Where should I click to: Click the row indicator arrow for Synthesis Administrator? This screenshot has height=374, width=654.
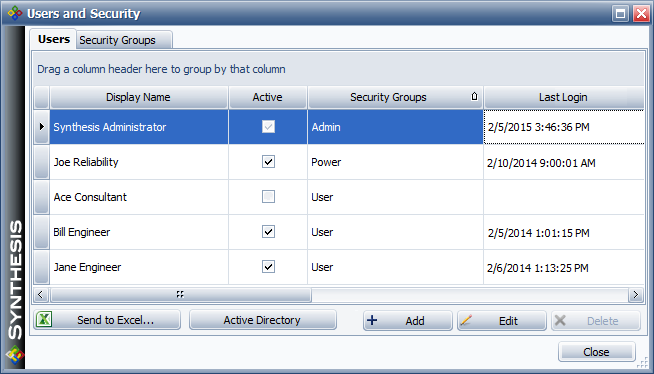point(41,126)
